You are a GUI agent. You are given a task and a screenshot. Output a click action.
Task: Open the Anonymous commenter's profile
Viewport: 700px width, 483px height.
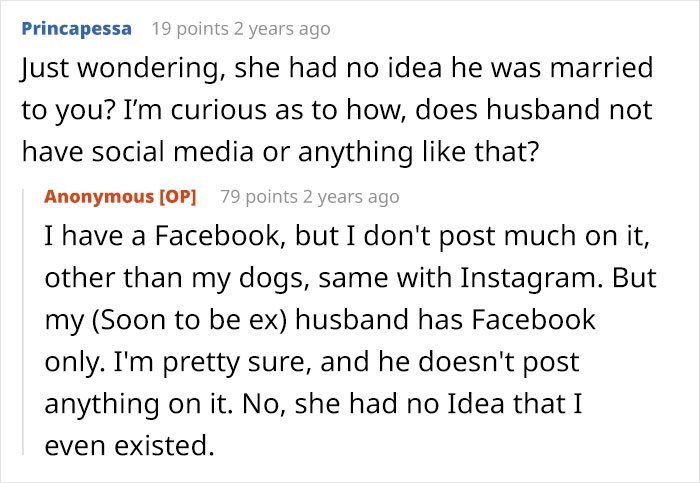pyautogui.click(x=97, y=196)
